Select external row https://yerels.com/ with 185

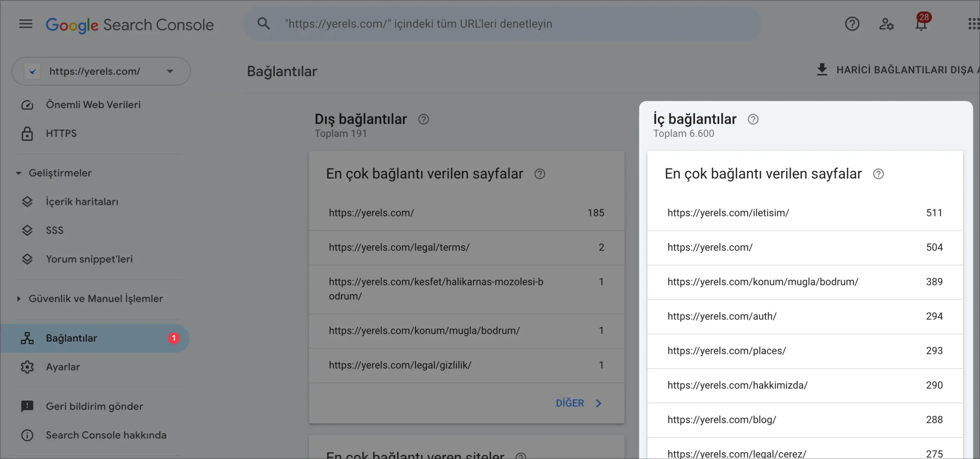467,213
